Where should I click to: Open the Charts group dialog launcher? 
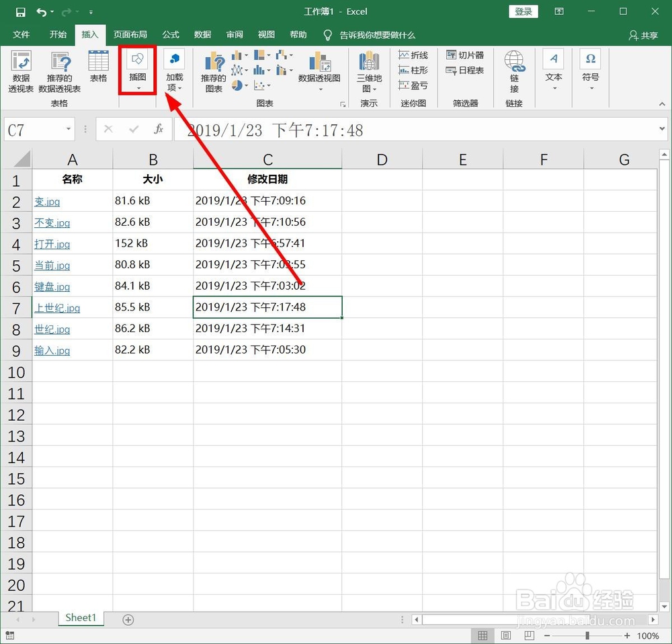343,104
